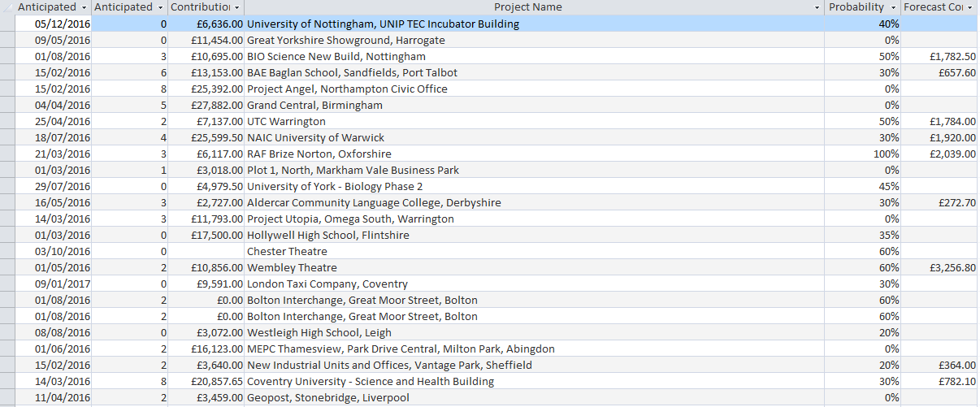Select the Forecast Co column header

tap(940, 7)
